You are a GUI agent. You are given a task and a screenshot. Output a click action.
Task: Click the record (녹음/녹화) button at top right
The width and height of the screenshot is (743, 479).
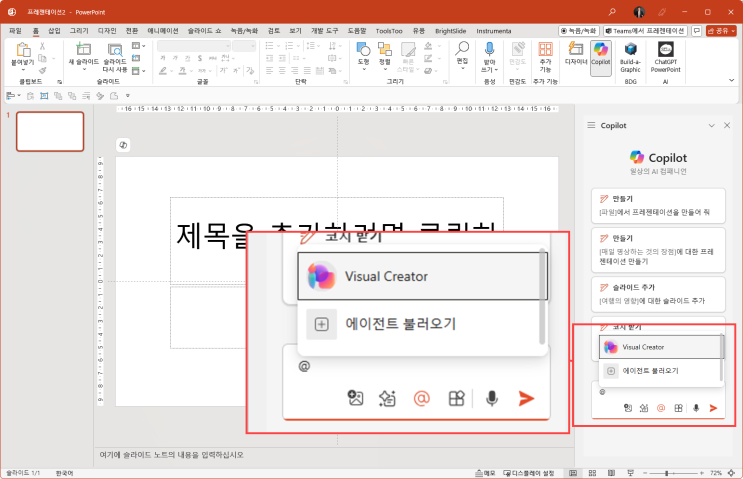pos(579,31)
